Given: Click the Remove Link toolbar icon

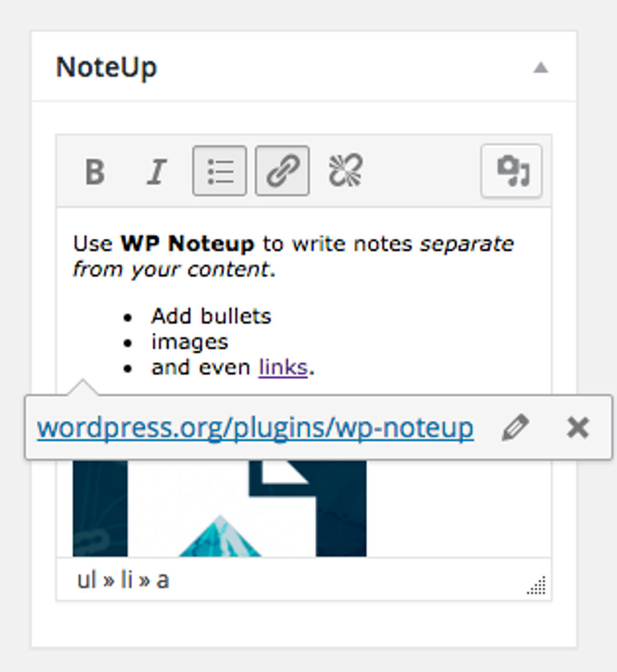Looking at the screenshot, I should tap(345, 171).
